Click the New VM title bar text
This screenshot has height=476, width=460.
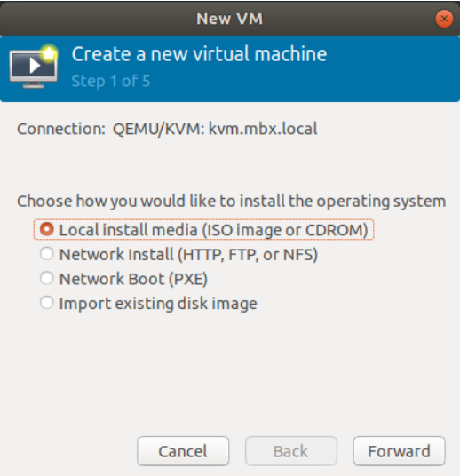click(x=229, y=19)
